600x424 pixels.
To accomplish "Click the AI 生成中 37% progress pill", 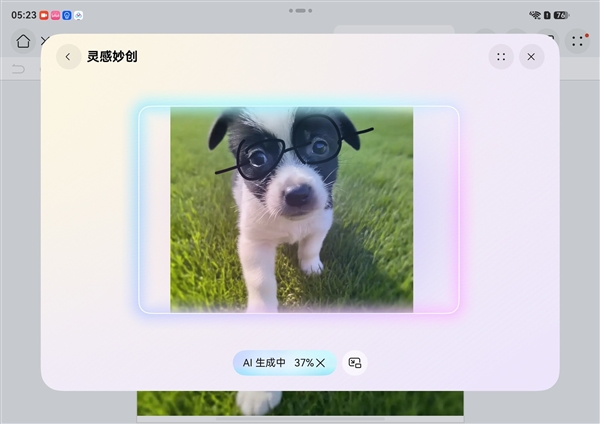I will (275, 363).
